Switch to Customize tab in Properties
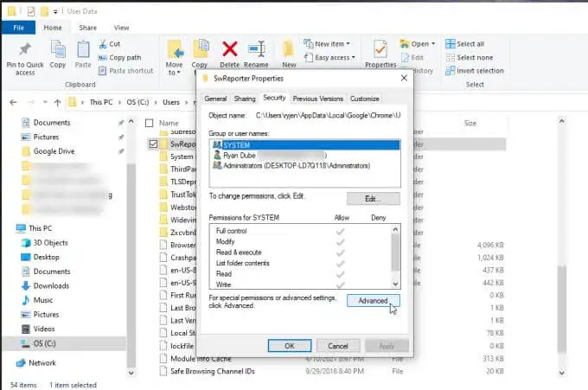This screenshot has width=588, height=390. (x=365, y=99)
